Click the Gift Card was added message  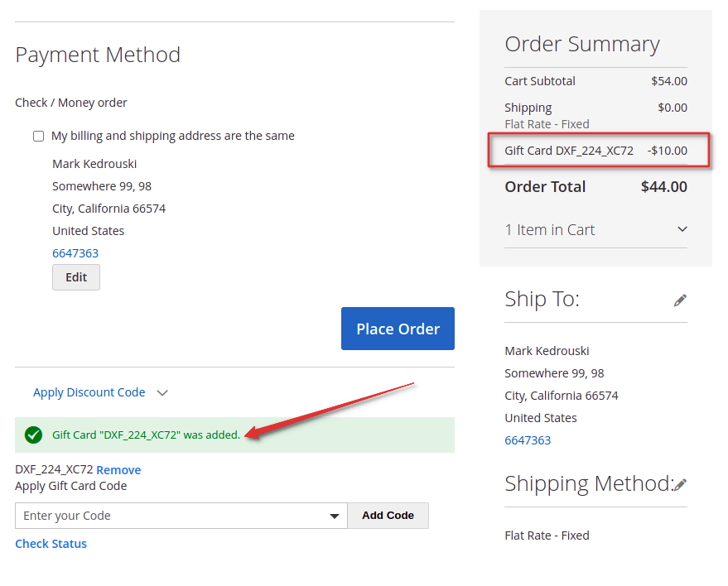[147, 435]
